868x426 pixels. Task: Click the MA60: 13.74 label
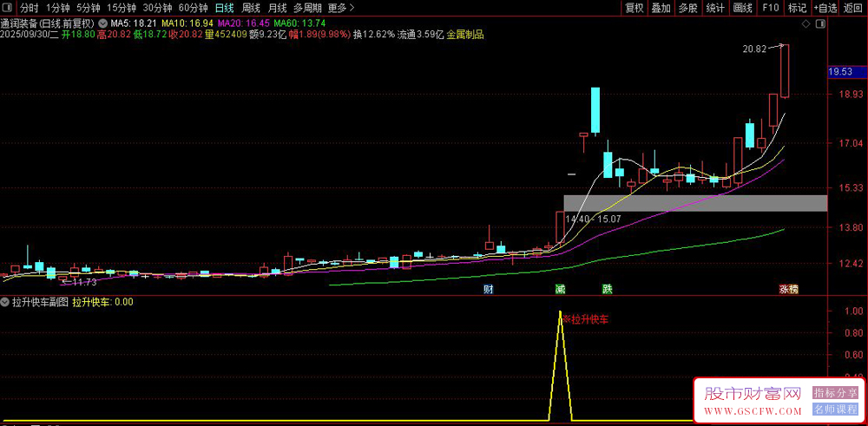click(x=299, y=23)
